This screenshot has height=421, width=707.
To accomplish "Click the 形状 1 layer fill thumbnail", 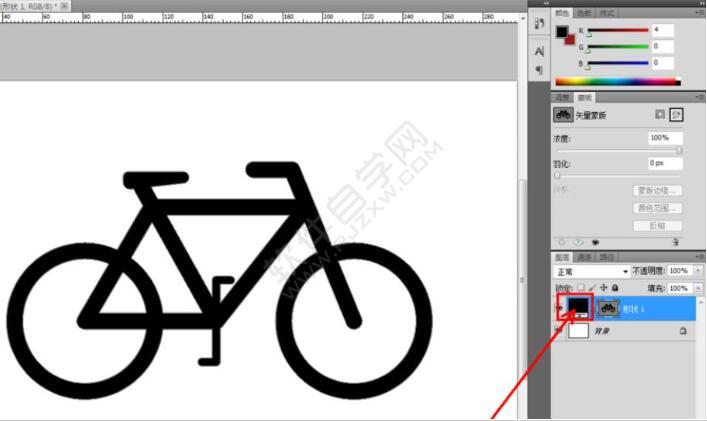I will tap(579, 308).
